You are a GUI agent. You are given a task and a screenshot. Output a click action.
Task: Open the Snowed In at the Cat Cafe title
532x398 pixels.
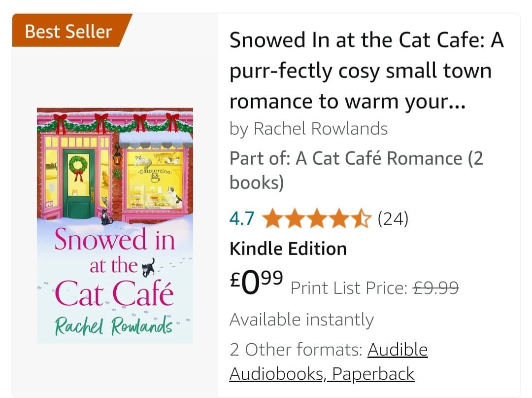366,71
